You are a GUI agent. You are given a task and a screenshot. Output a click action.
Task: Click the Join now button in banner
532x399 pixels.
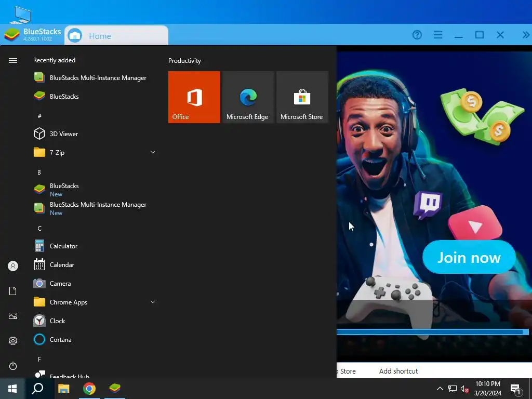coord(469,257)
